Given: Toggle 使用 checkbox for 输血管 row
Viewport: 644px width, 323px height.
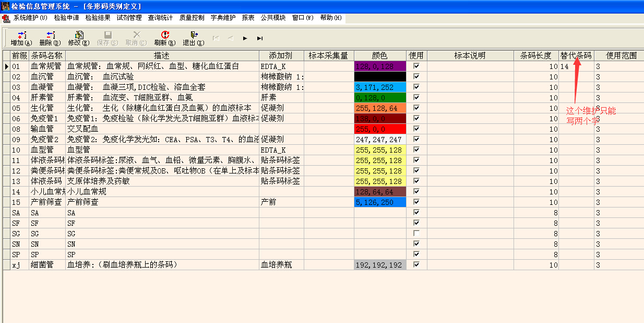Looking at the screenshot, I should point(416,129).
